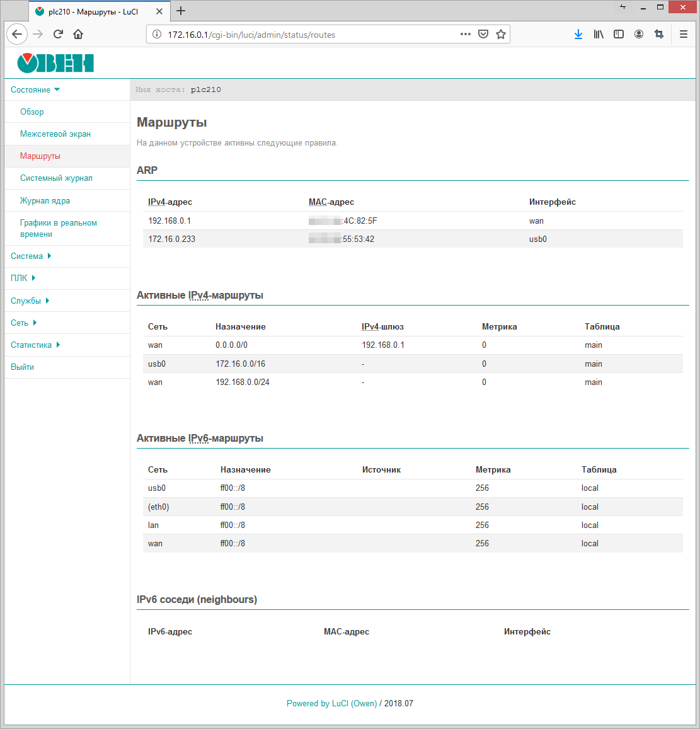Bookmark this page with the star icon
This screenshot has width=700, height=729.
(x=501, y=35)
